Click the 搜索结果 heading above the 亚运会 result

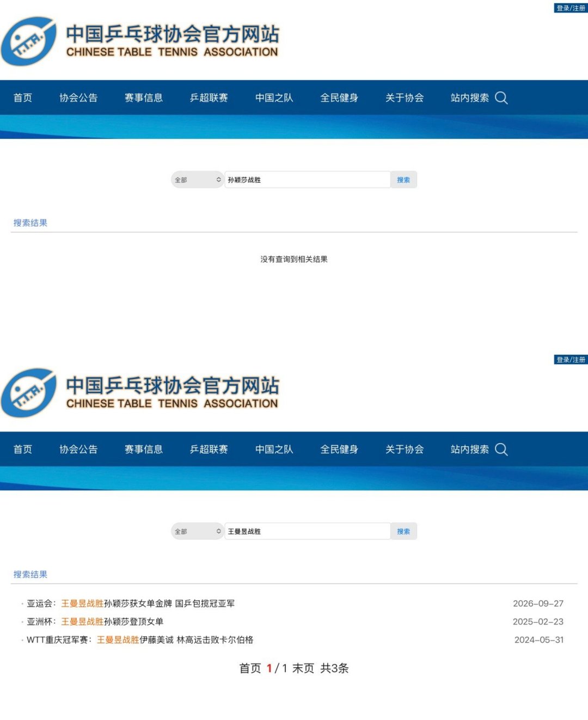(30, 575)
